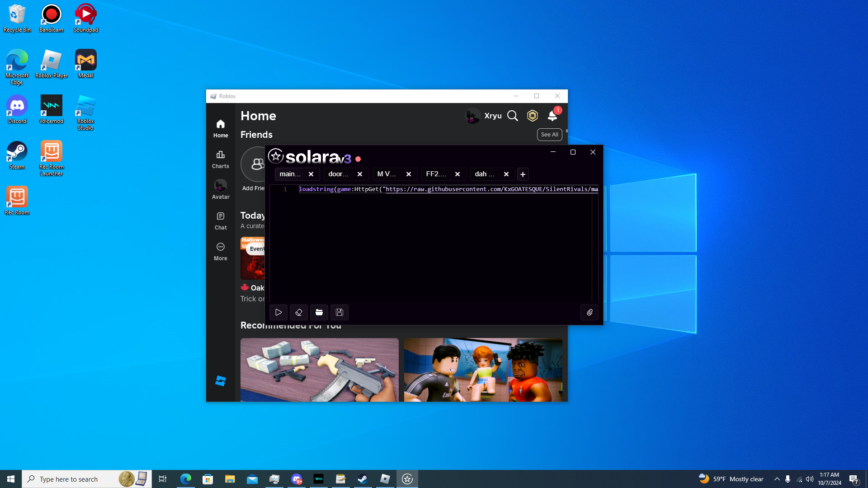Click the eraser clear-script icon

pos(299,312)
